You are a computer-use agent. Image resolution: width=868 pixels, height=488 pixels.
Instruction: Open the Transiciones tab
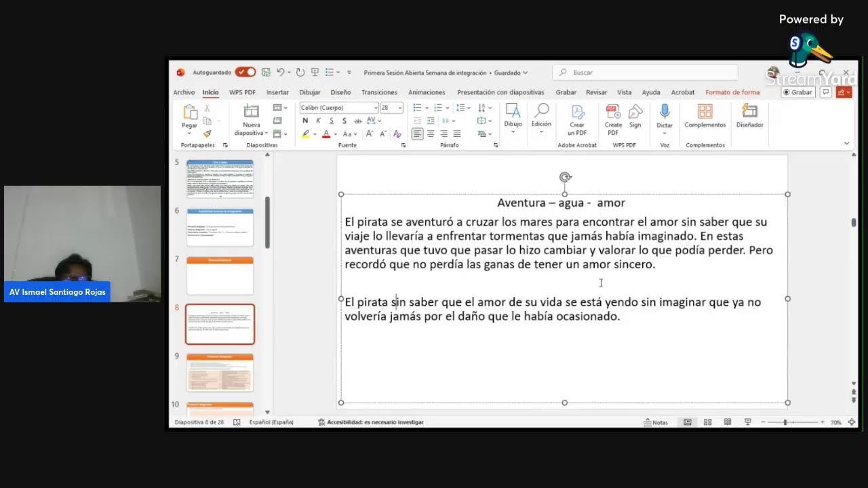point(379,92)
